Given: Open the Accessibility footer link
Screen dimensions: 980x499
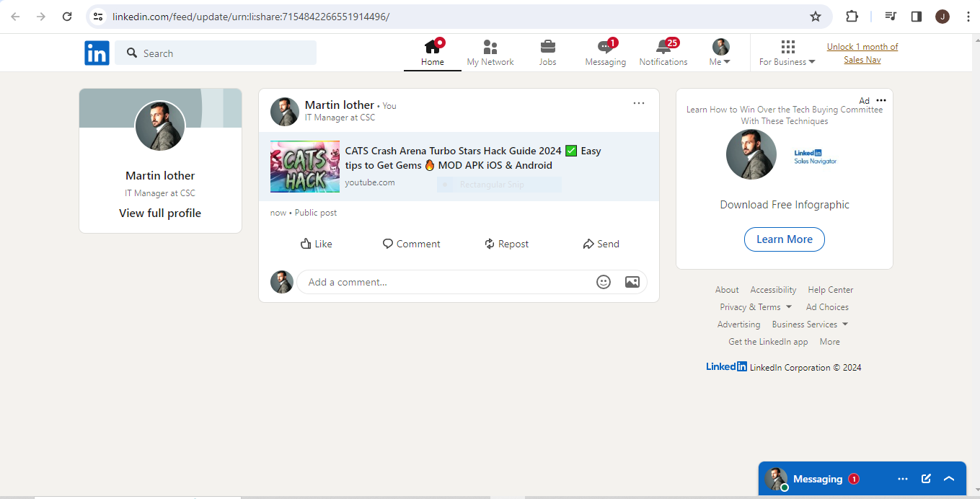Looking at the screenshot, I should click(773, 290).
